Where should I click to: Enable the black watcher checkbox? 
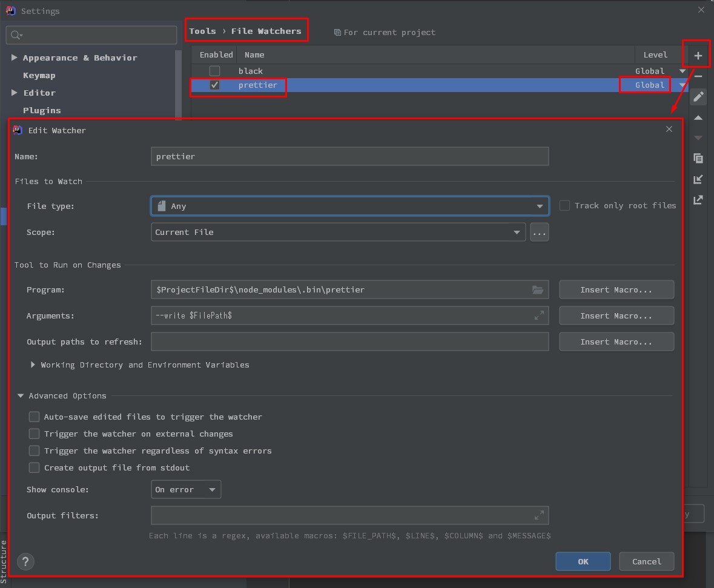214,71
